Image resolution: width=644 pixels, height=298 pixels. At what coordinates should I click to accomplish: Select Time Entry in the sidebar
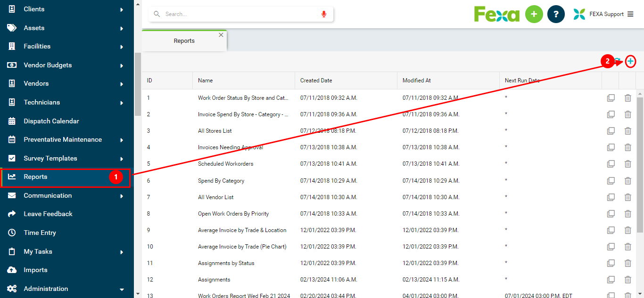pos(40,233)
